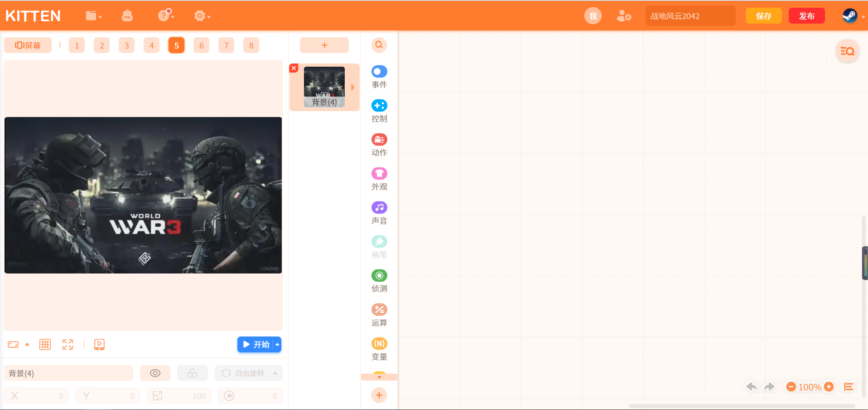Switch to screen tab 2

tap(102, 45)
